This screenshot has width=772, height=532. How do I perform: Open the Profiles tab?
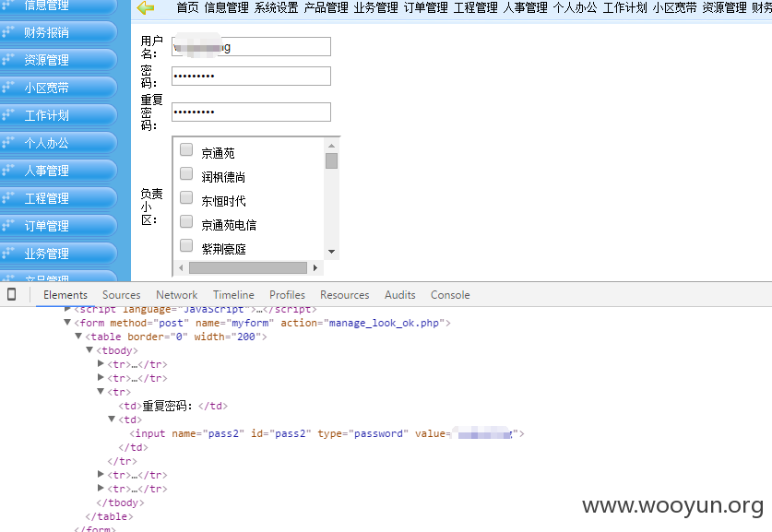coord(287,295)
